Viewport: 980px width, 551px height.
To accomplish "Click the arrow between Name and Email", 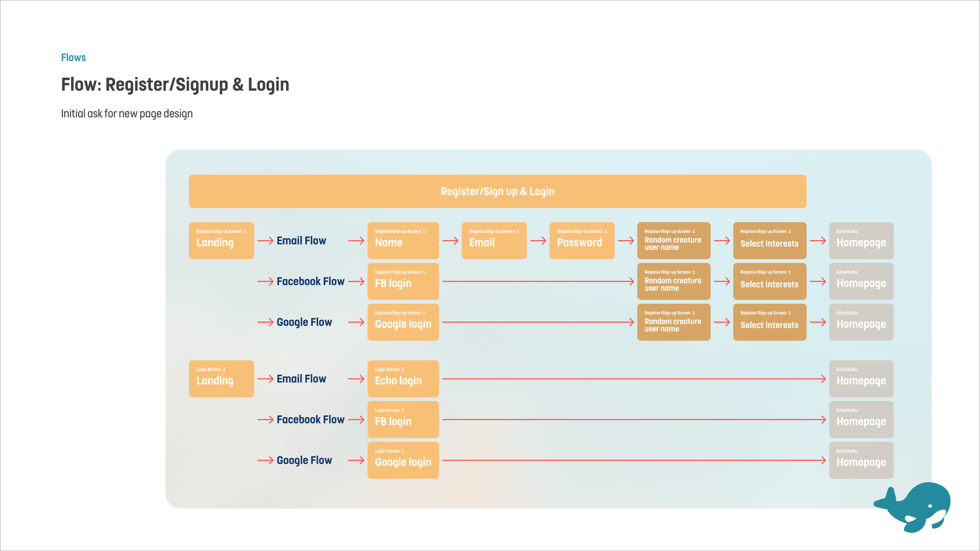I will point(450,241).
